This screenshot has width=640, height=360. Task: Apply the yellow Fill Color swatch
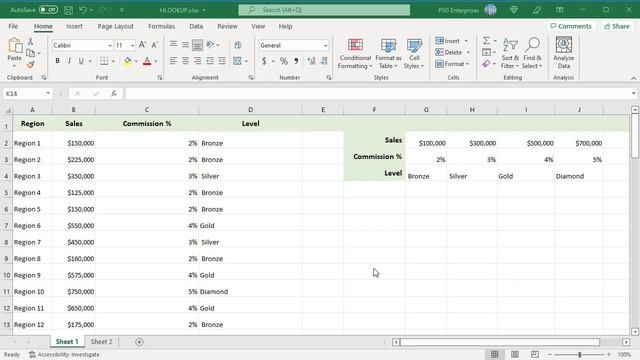tap(128, 61)
